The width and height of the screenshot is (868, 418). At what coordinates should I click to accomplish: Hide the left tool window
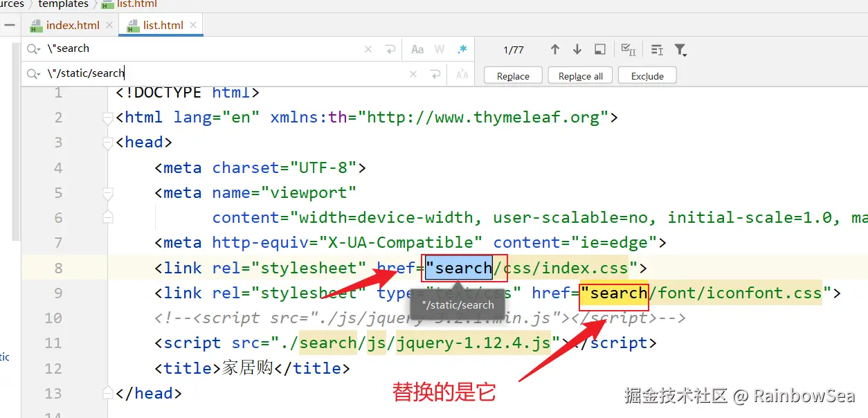pyautogui.click(x=10, y=25)
